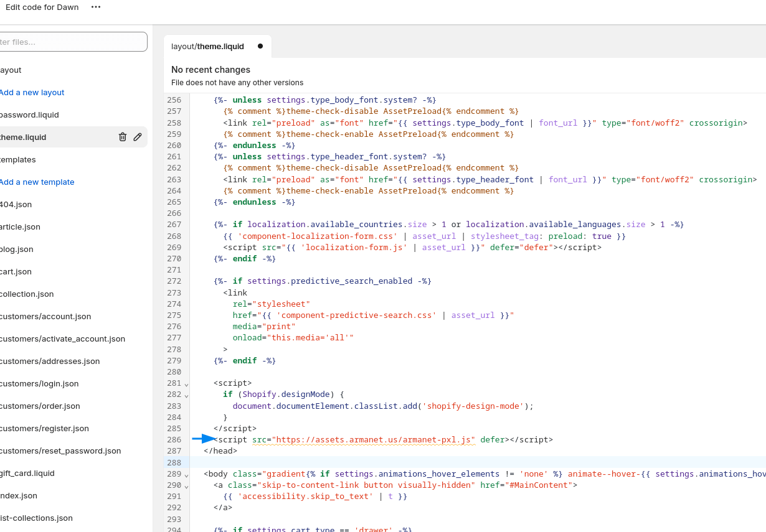
Task: Fold the anchor tag at line 290
Action: 186,486
